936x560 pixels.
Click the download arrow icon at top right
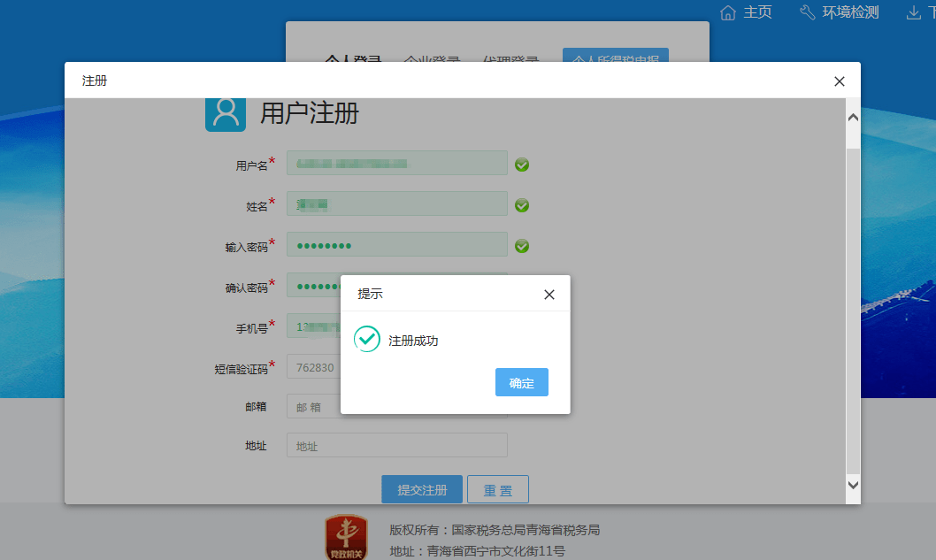click(x=915, y=12)
